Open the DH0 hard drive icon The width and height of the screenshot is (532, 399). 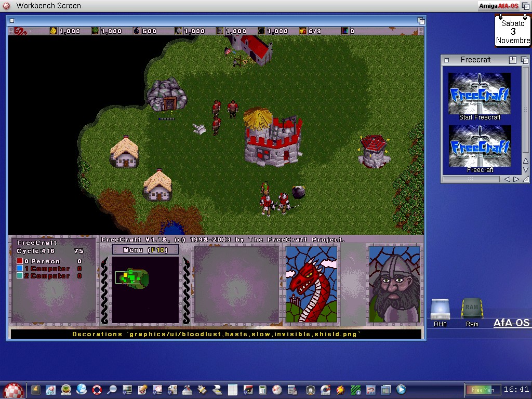click(x=440, y=311)
